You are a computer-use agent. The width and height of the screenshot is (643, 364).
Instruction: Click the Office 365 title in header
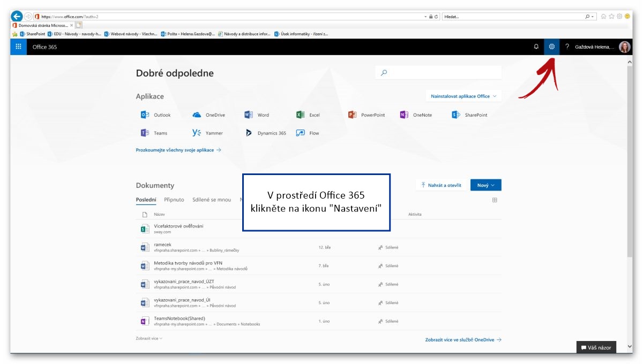click(44, 47)
